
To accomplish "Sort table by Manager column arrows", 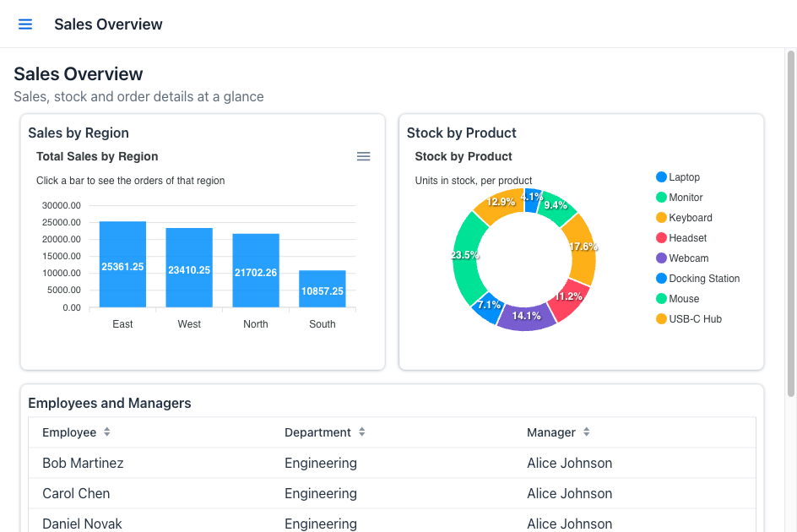I will [x=587, y=432].
